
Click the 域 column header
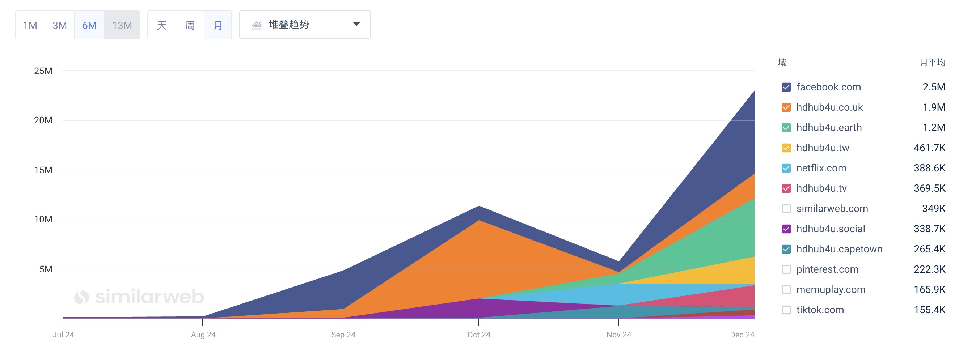tap(782, 62)
